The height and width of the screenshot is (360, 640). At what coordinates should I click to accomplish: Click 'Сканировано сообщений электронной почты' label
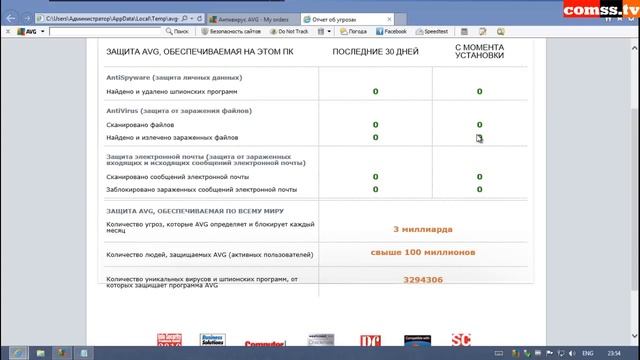tap(178, 177)
